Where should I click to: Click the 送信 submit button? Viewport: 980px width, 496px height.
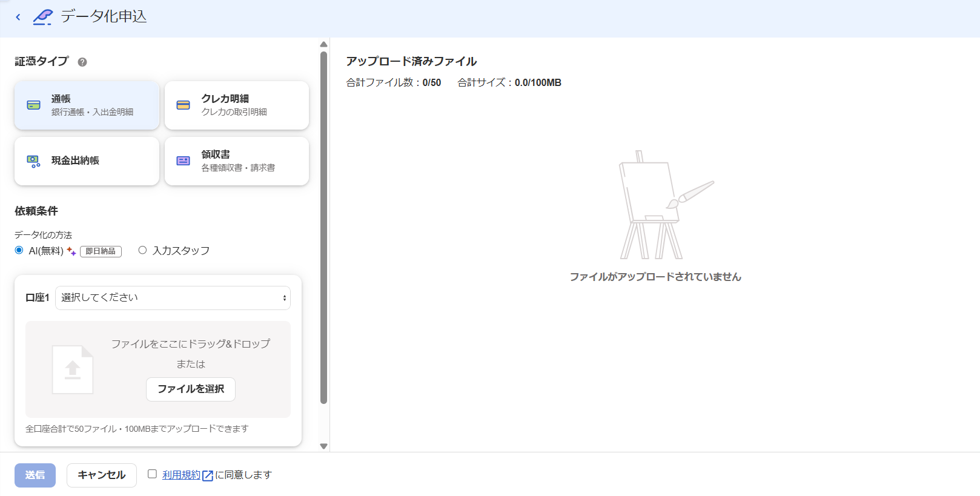(x=35, y=475)
